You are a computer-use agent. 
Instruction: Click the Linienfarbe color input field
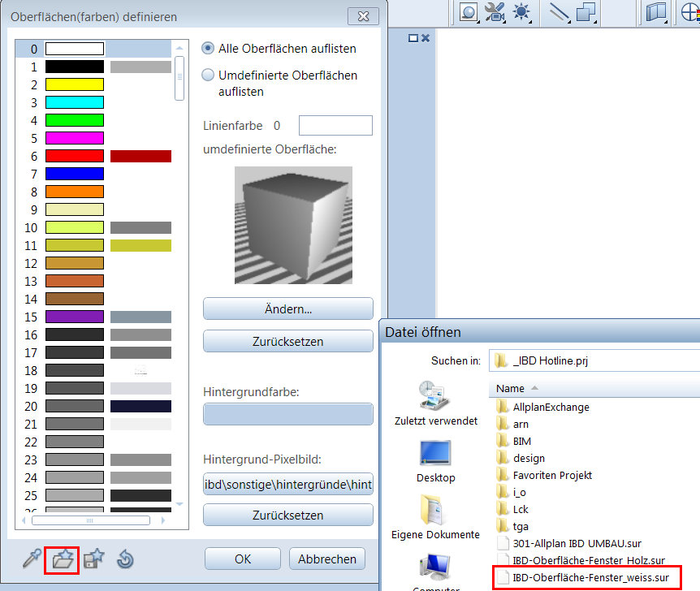point(335,126)
